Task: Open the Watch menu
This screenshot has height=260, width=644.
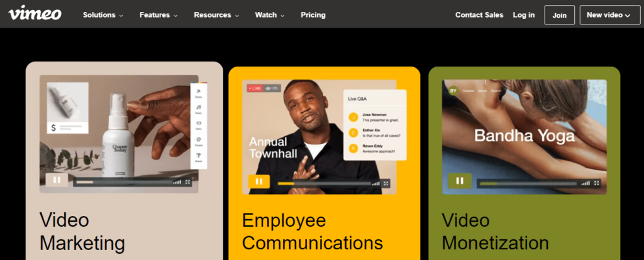Action: tap(270, 15)
